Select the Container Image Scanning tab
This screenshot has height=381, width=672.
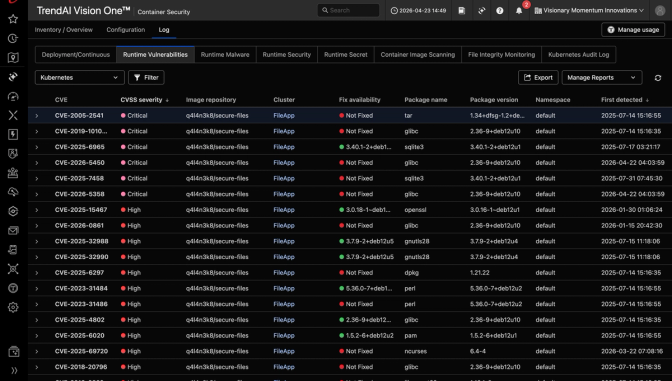(x=418, y=55)
